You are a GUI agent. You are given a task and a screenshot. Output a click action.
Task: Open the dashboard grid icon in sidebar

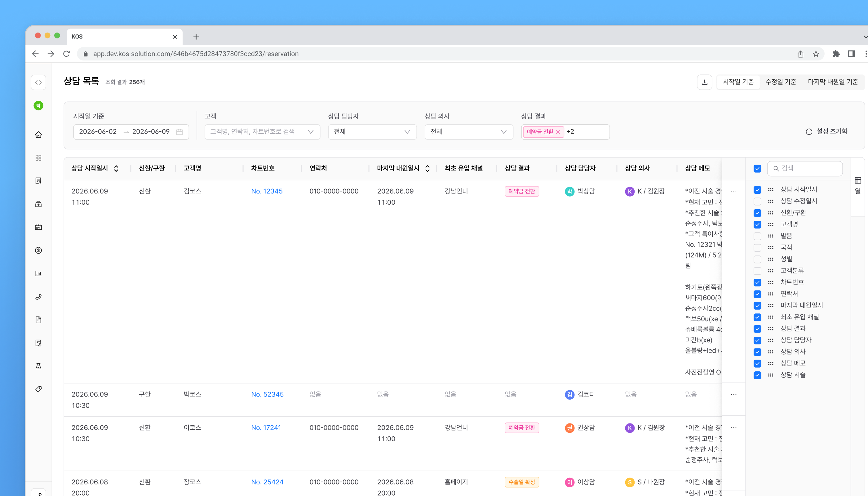[38, 158]
